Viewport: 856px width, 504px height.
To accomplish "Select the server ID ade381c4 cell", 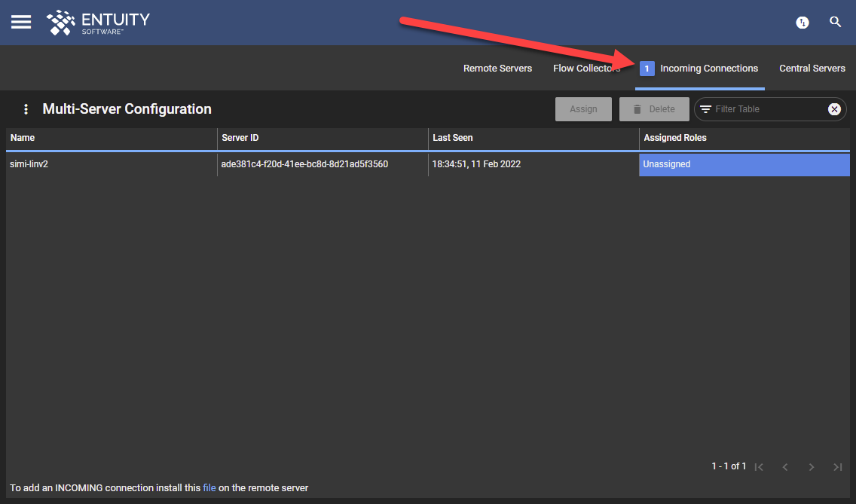I will [x=323, y=164].
